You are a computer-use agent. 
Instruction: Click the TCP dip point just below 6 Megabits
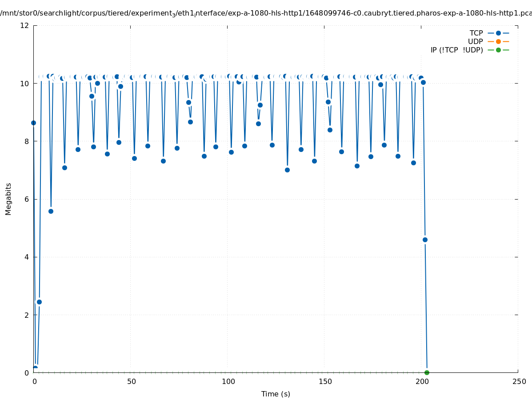[x=51, y=211]
